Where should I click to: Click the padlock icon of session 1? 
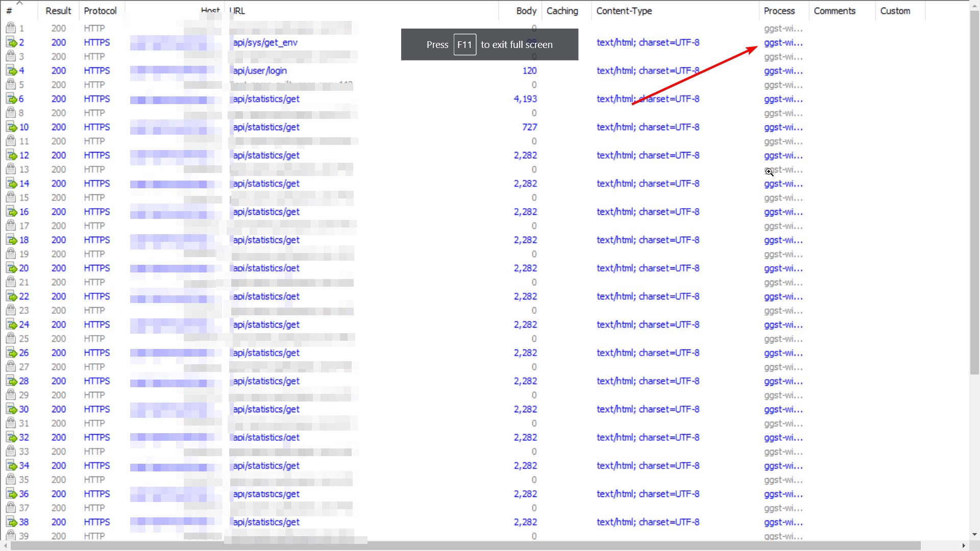tap(11, 28)
